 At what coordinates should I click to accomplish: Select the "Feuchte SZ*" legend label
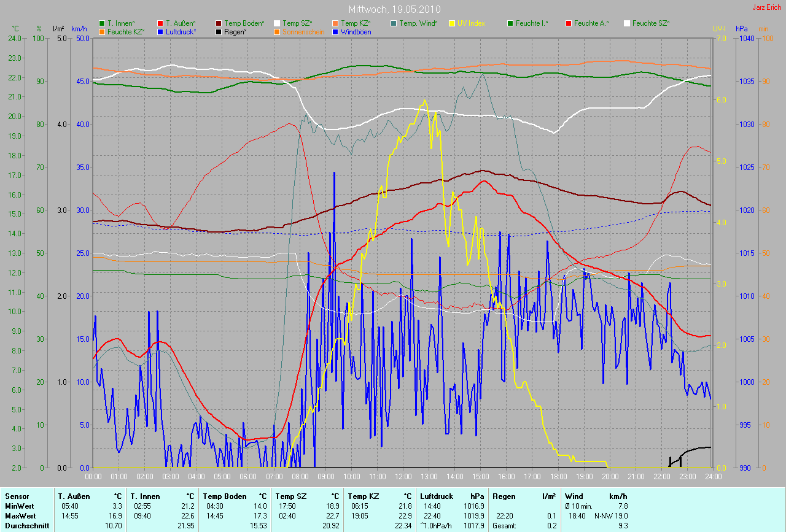[651, 23]
